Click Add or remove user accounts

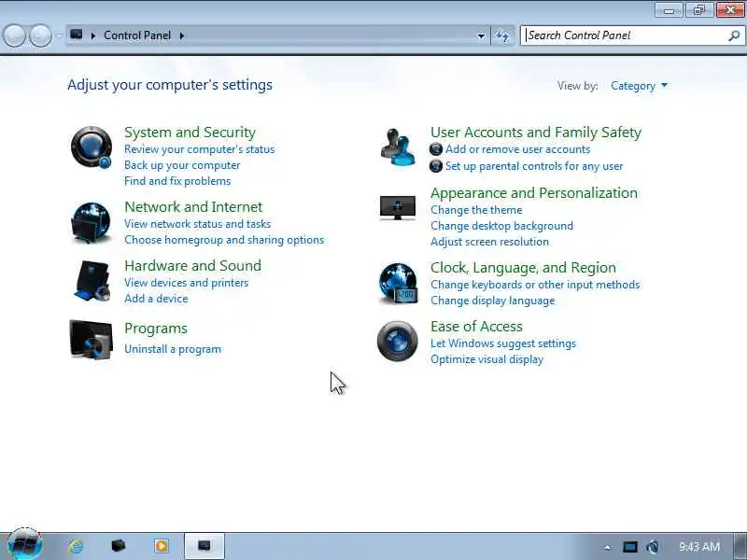pos(517,149)
